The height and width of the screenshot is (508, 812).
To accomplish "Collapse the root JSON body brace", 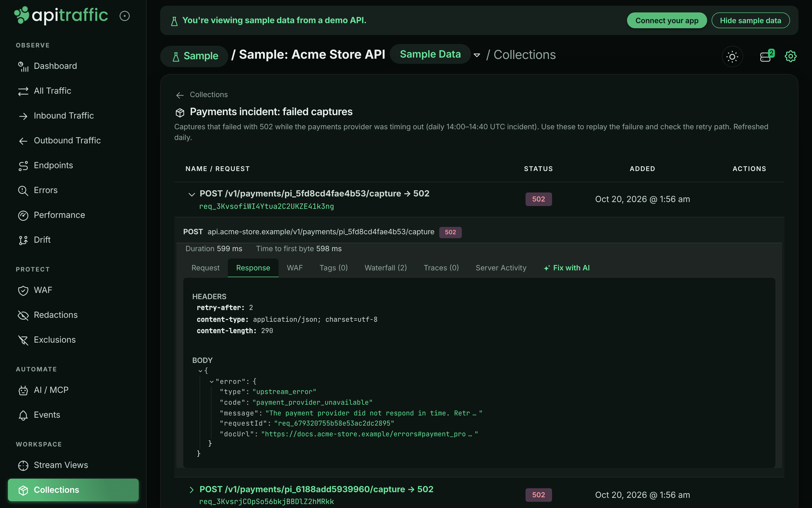I will click(x=200, y=371).
